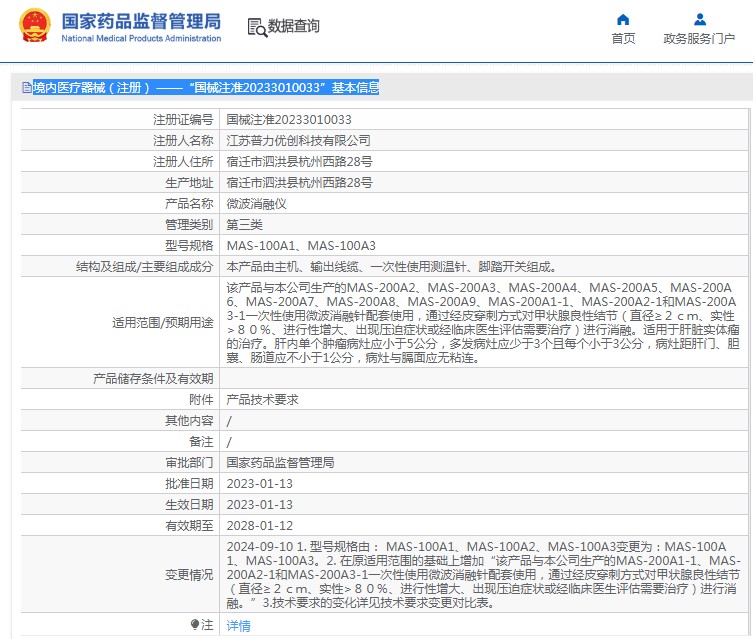Select the highlighted 境内医疗器械 basic info header
Viewport: 753px width, 639px height.
[x=206, y=88]
